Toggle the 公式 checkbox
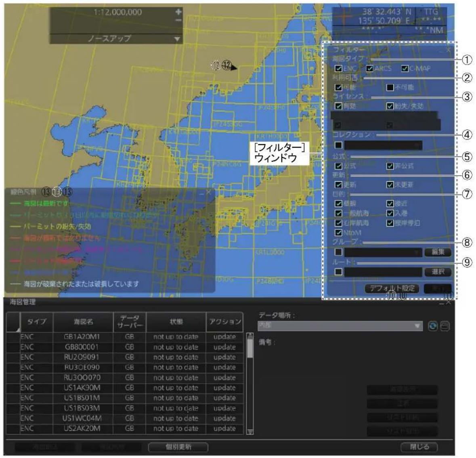The height and width of the screenshot is (458, 476). [338, 166]
